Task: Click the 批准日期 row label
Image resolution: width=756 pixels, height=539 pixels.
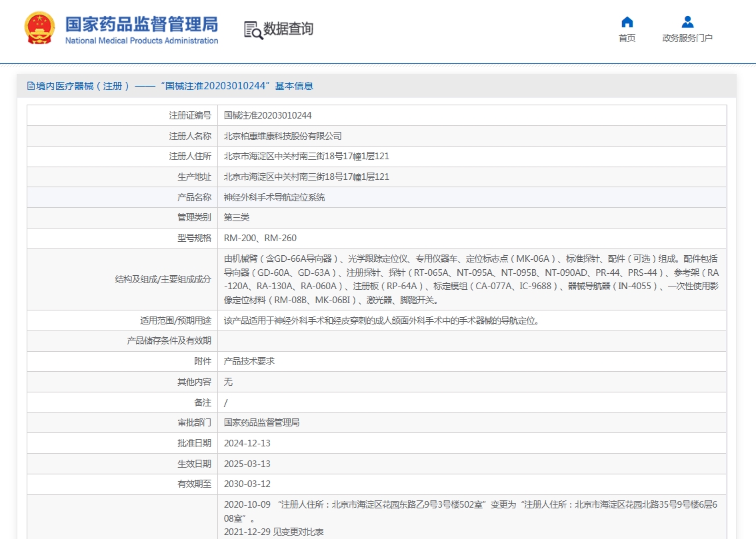Action: (194, 444)
